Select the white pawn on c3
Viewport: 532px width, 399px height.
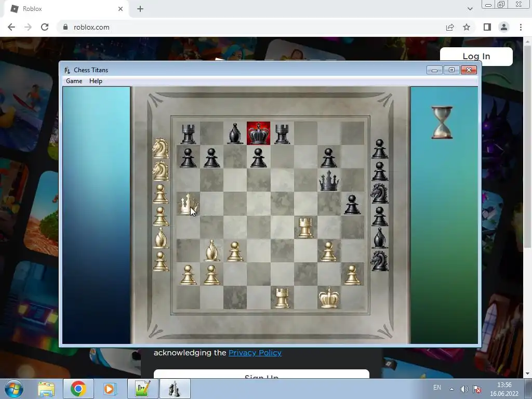click(235, 252)
